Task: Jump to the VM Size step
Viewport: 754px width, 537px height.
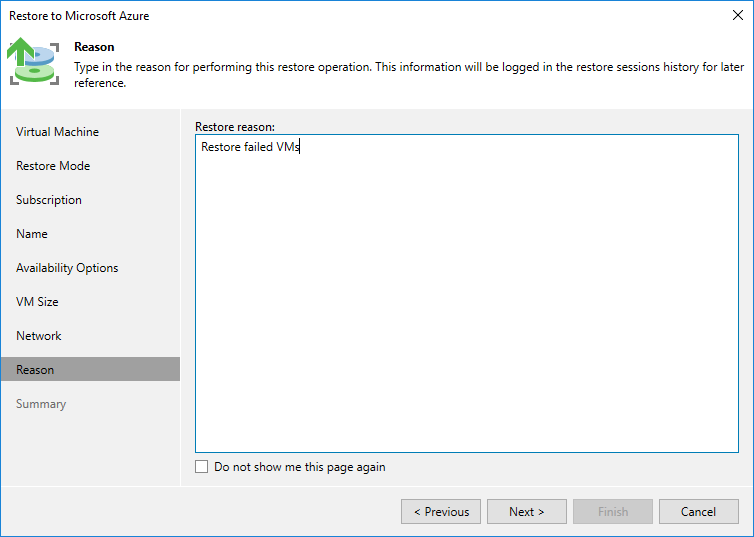Action: coord(37,302)
